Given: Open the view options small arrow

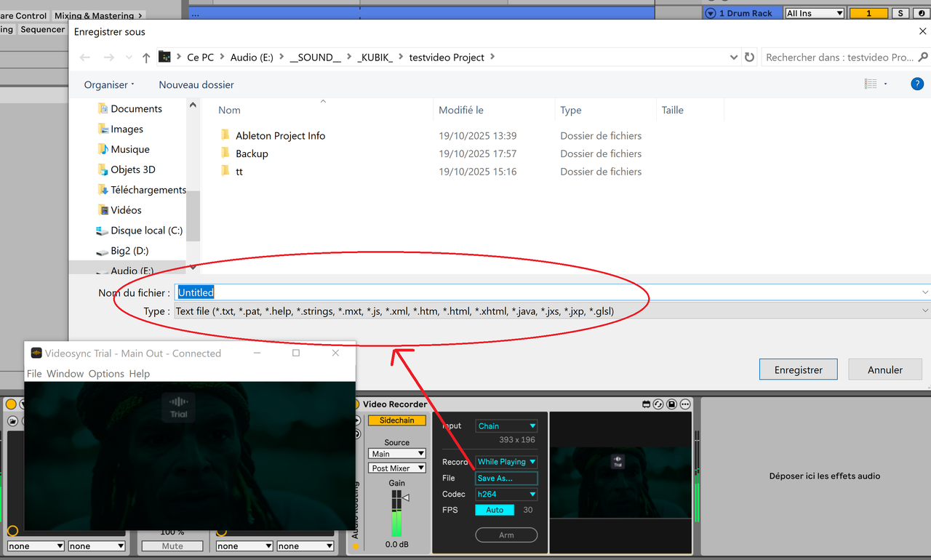Looking at the screenshot, I should [885, 84].
